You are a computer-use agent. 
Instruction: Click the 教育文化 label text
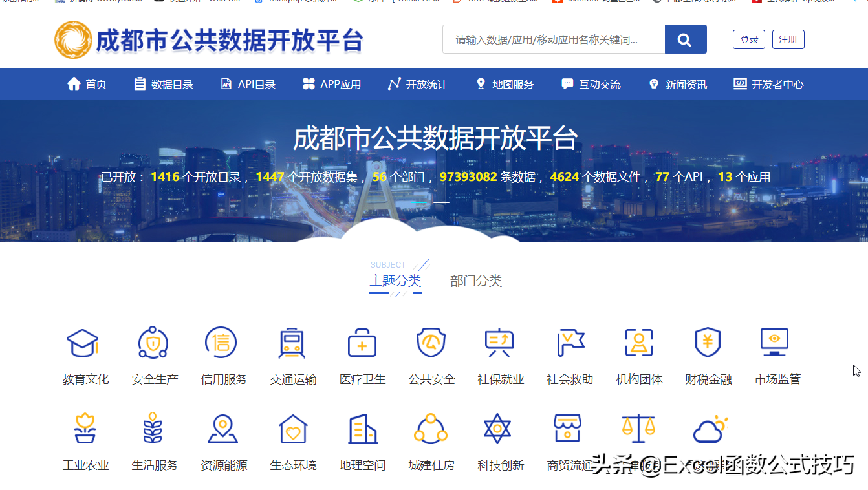pyautogui.click(x=85, y=379)
